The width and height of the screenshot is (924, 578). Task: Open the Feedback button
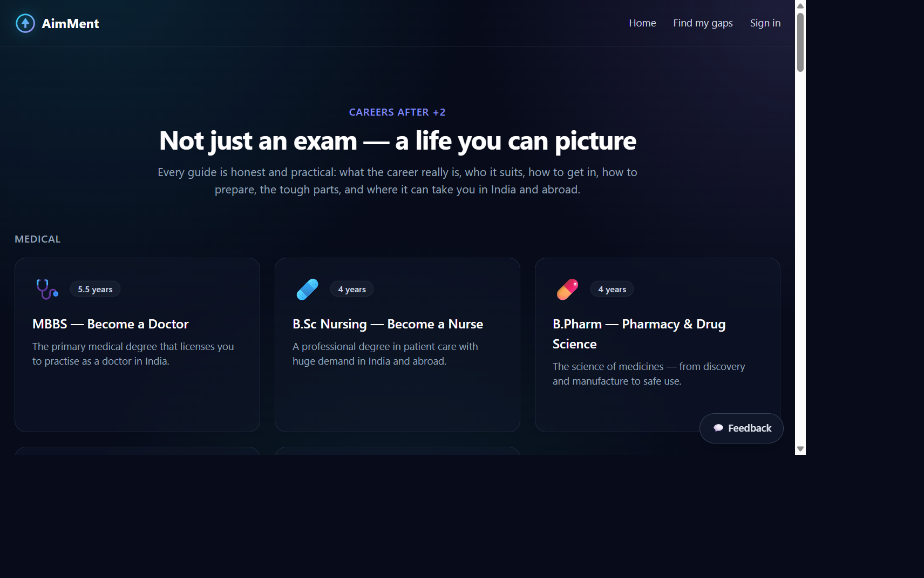point(741,428)
